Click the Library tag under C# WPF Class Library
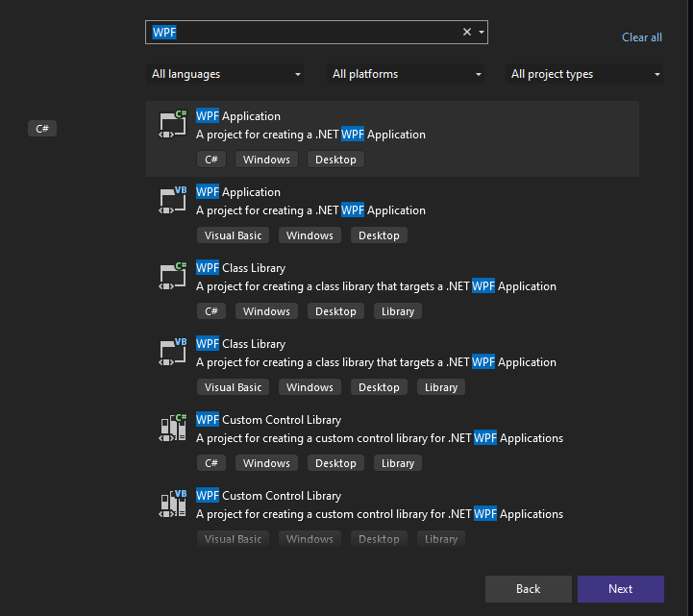Screen dimensions: 693x616 tap(397, 311)
